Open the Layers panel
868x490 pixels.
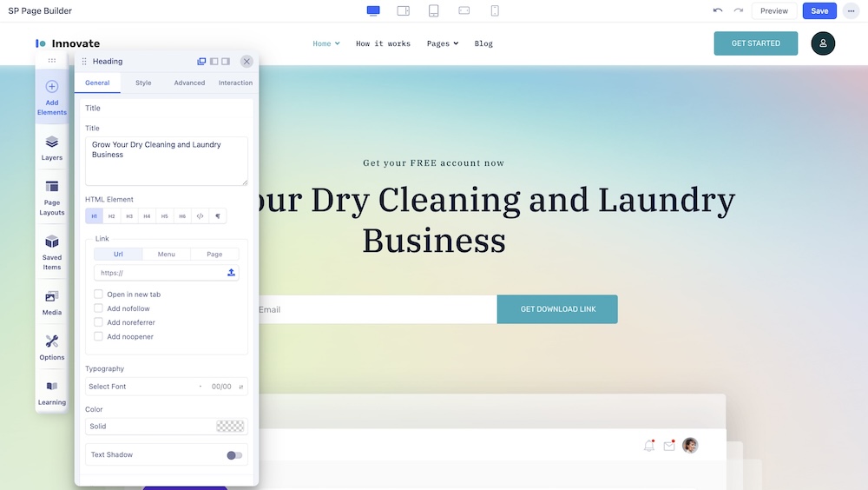(x=52, y=148)
